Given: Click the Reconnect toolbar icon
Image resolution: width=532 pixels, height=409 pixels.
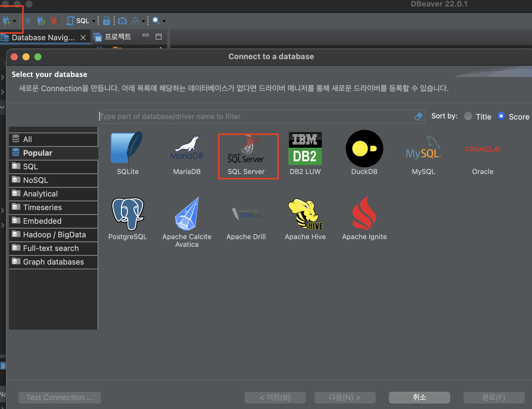Looking at the screenshot, I should pos(41,21).
